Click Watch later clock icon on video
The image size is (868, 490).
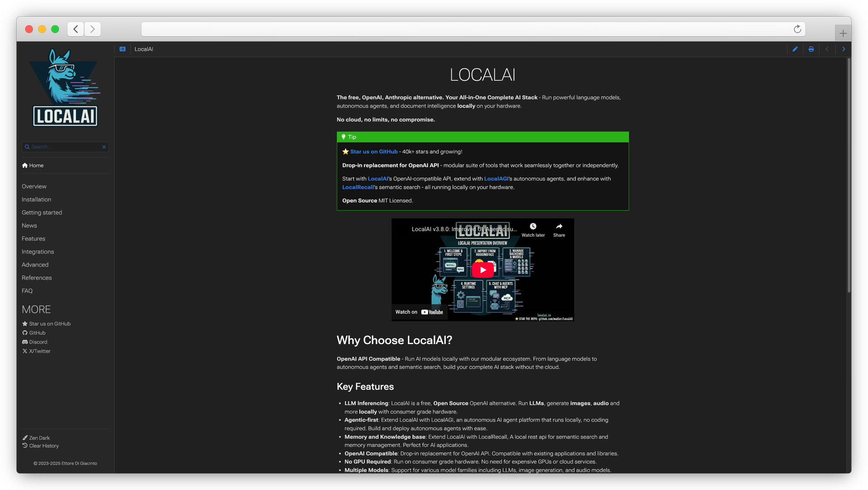pos(533,226)
